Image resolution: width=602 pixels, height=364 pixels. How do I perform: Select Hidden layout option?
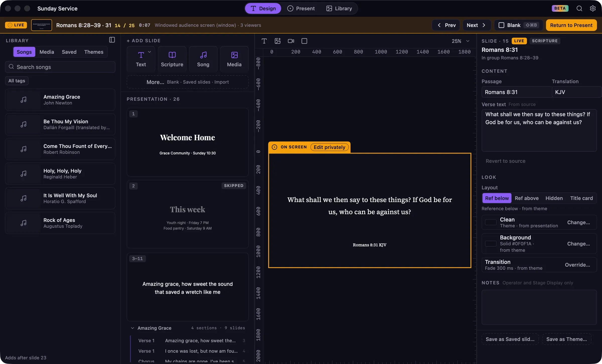pyautogui.click(x=554, y=198)
